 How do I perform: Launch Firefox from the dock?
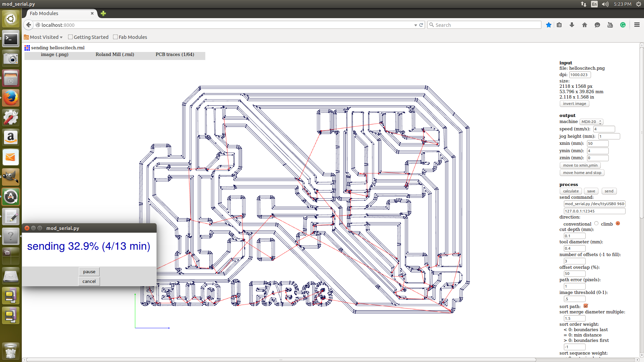[x=11, y=98]
